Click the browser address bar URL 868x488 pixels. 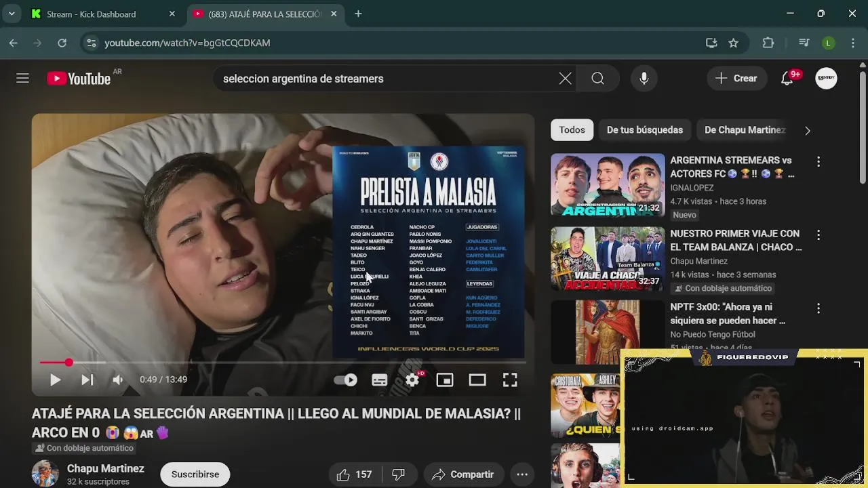point(187,43)
